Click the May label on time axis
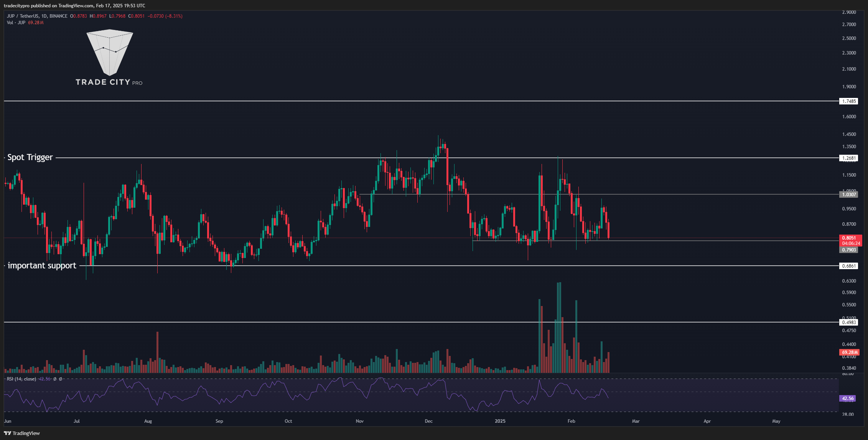 (776, 421)
